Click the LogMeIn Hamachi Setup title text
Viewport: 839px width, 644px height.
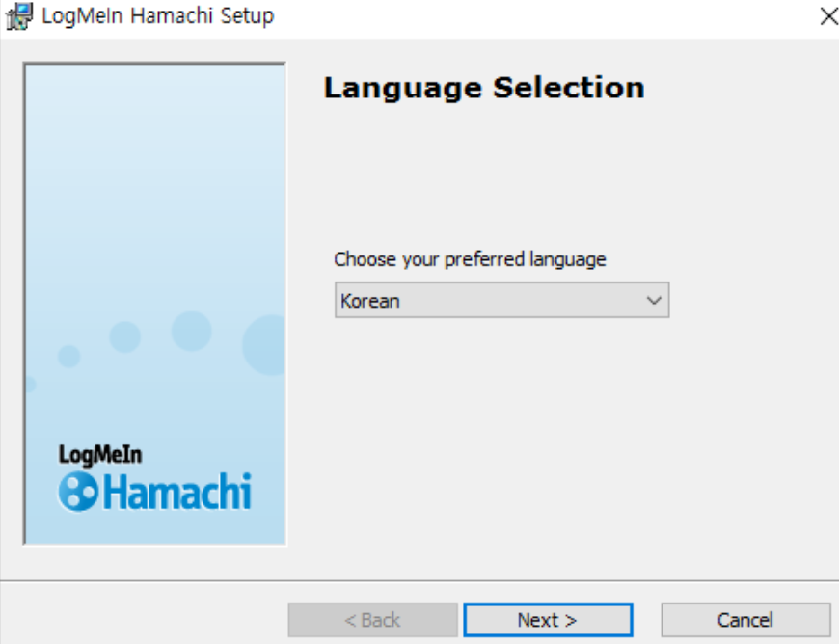coord(158,16)
